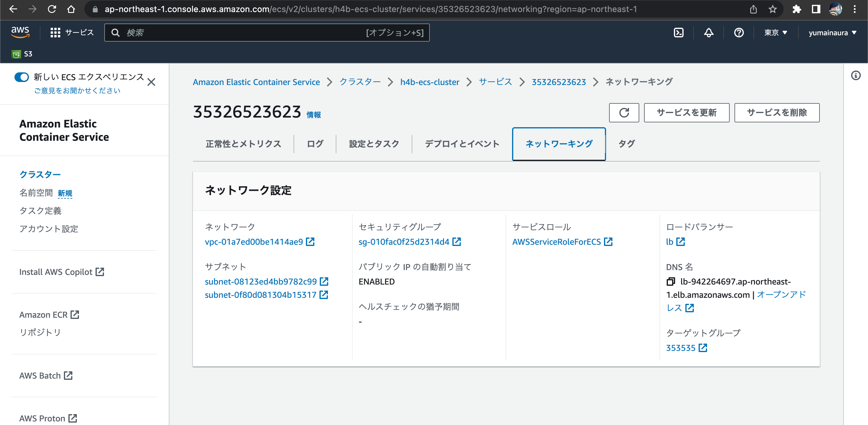Image resolution: width=868 pixels, height=425 pixels.
Task: Click the サービスを更新 button
Action: pos(686,112)
